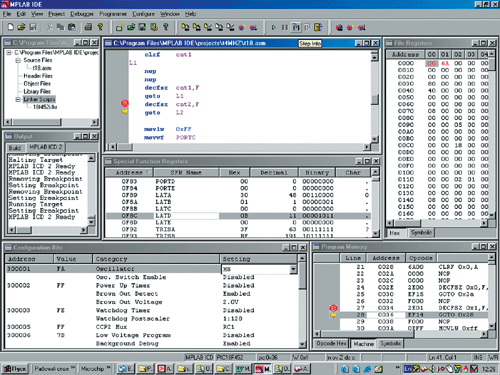This screenshot has height=375, width=500.
Task: Click the New Project toolbar icon
Action: [x=120, y=27]
